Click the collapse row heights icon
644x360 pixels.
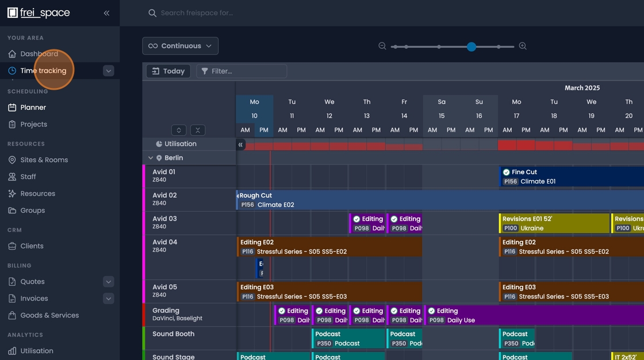pos(197,130)
